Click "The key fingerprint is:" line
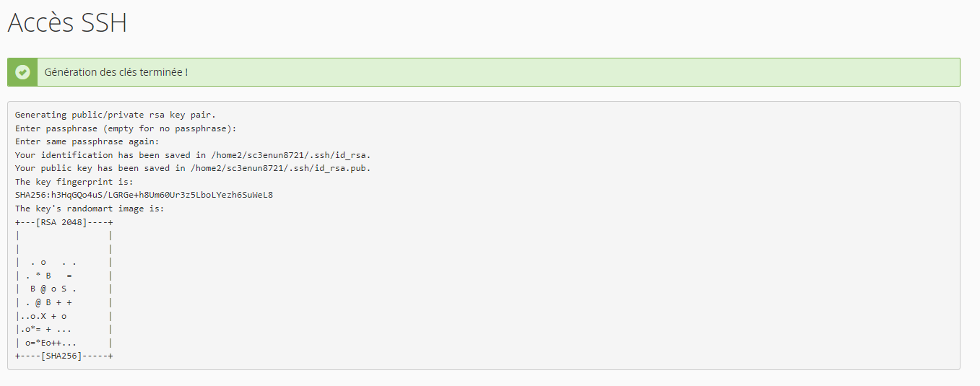 [74, 182]
